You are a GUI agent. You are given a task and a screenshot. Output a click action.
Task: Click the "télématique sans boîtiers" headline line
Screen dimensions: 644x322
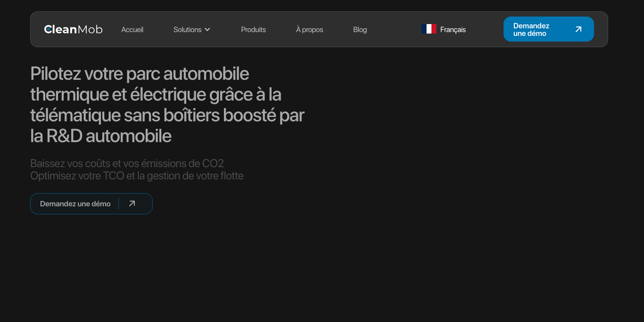[x=167, y=115]
